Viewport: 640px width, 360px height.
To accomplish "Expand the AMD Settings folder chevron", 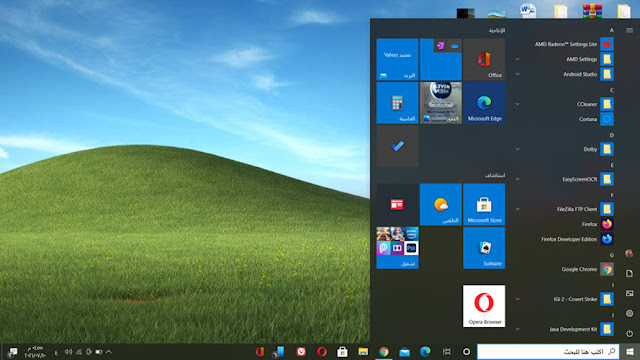I will [x=518, y=59].
